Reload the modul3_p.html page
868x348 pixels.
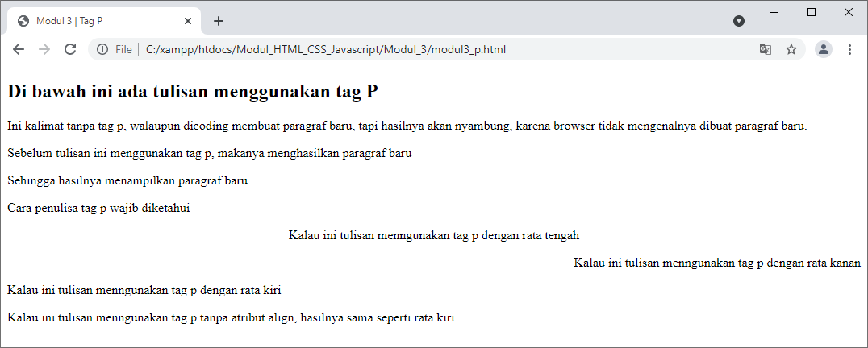70,49
